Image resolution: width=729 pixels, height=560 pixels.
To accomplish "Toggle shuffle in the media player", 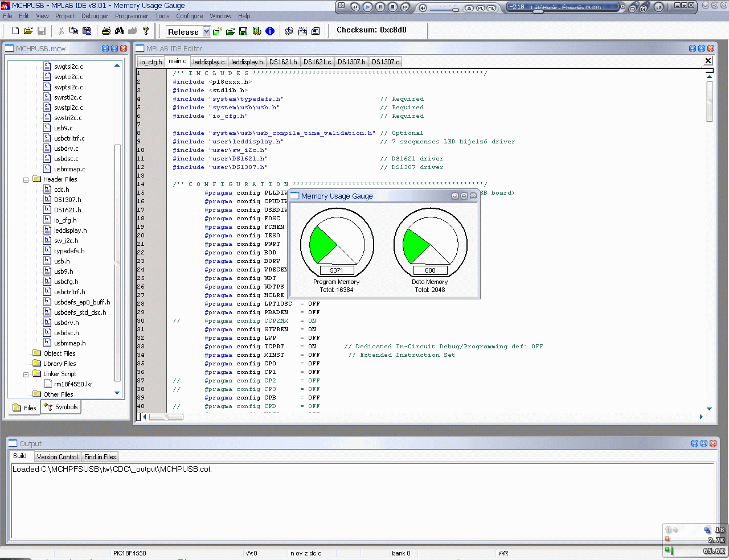I will (644, 8).
